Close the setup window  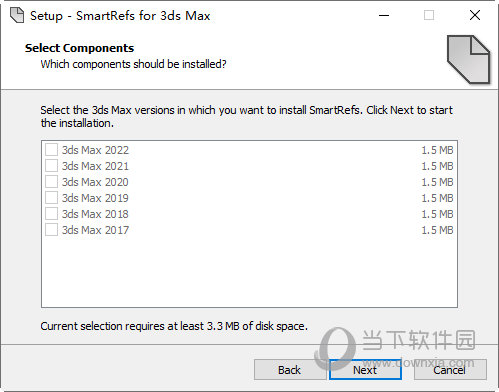[475, 15]
